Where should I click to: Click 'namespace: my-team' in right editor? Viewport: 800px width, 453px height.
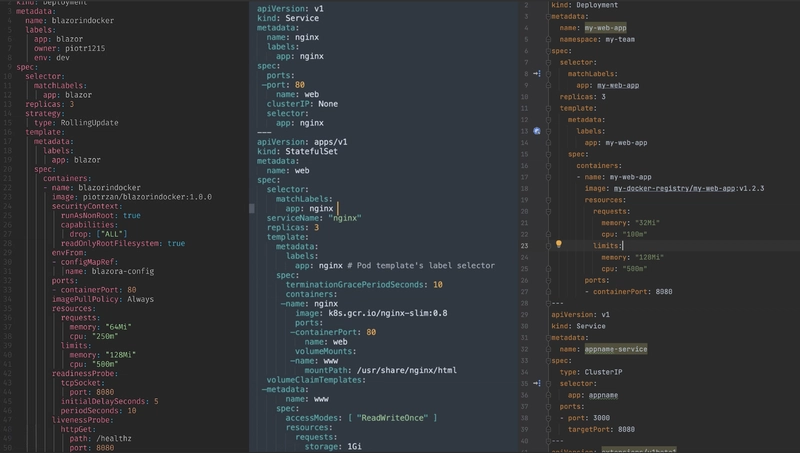(x=597, y=39)
